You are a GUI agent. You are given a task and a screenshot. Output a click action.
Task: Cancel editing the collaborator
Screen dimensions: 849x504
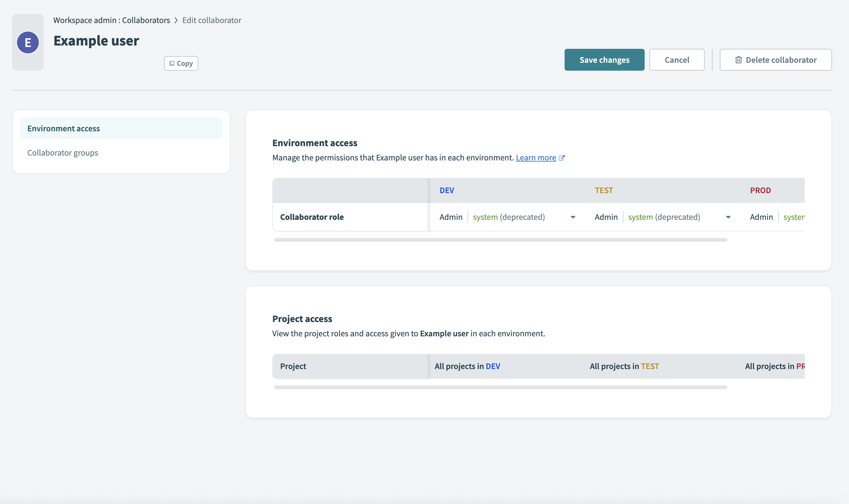coord(676,60)
